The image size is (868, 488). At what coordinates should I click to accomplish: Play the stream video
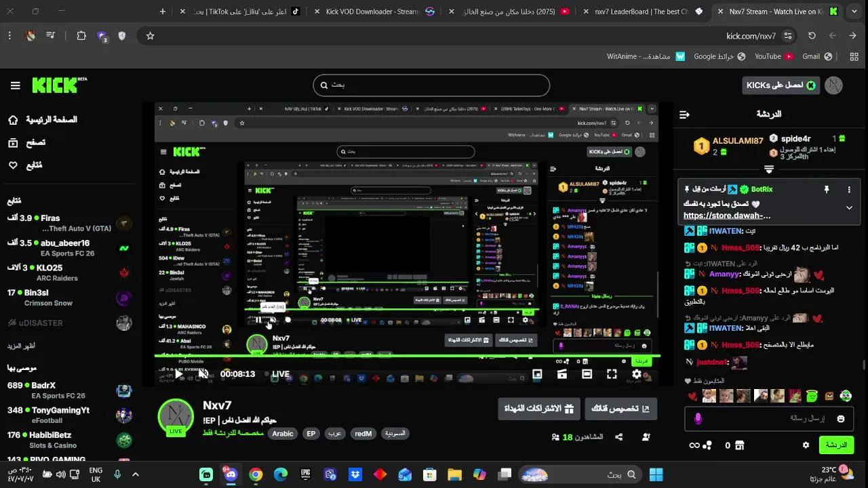(178, 373)
